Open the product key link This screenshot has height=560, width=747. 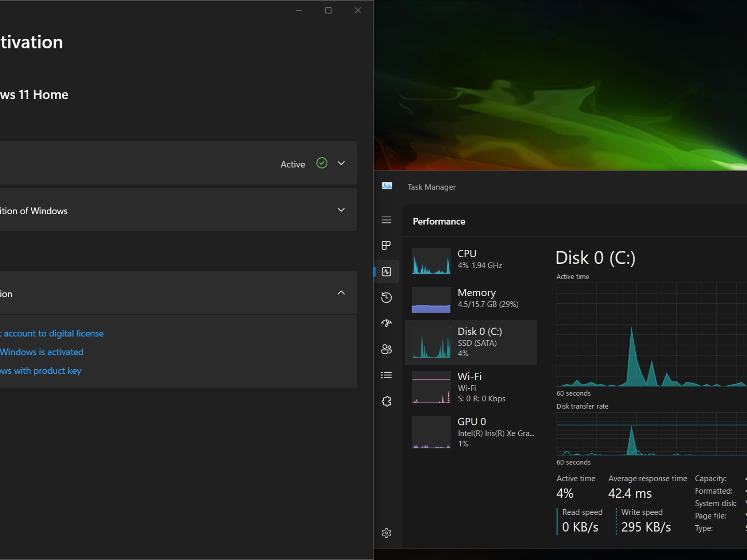click(41, 371)
